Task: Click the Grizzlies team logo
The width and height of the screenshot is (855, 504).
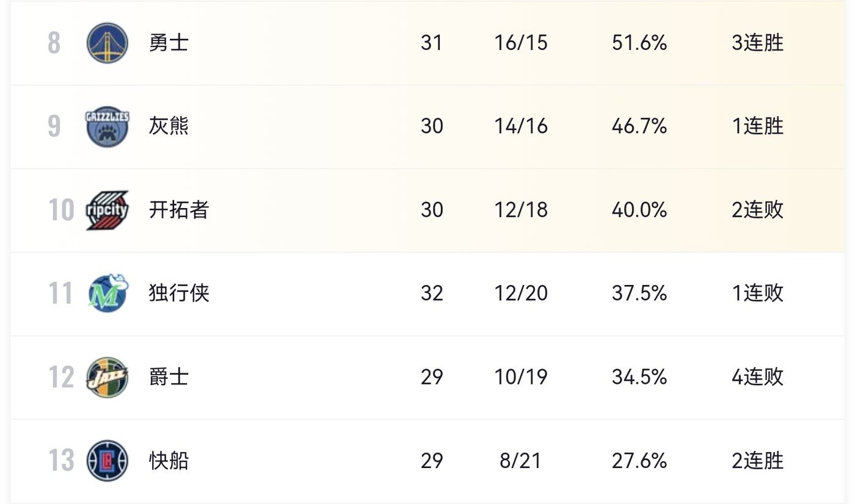Action: tap(107, 126)
